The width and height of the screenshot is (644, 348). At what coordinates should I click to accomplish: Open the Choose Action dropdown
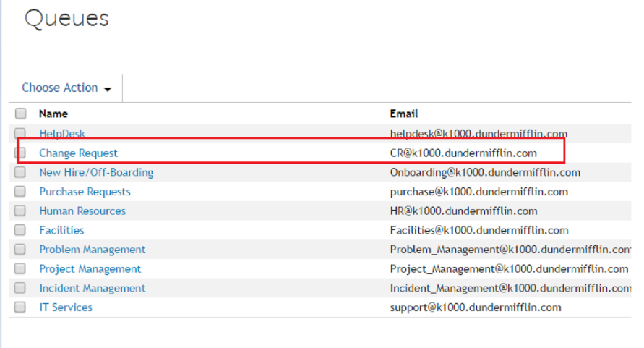click(66, 88)
